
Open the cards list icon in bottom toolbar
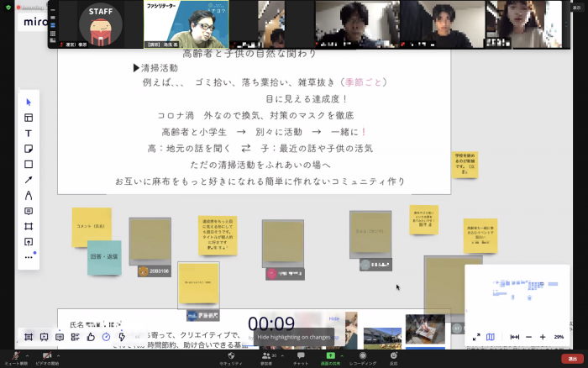tap(75, 337)
